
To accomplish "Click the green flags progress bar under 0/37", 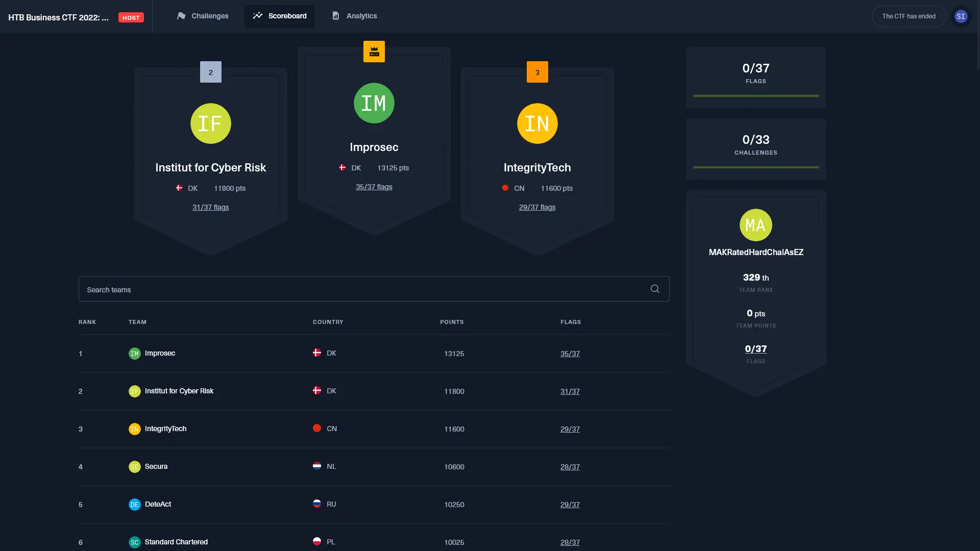I will tap(755, 95).
